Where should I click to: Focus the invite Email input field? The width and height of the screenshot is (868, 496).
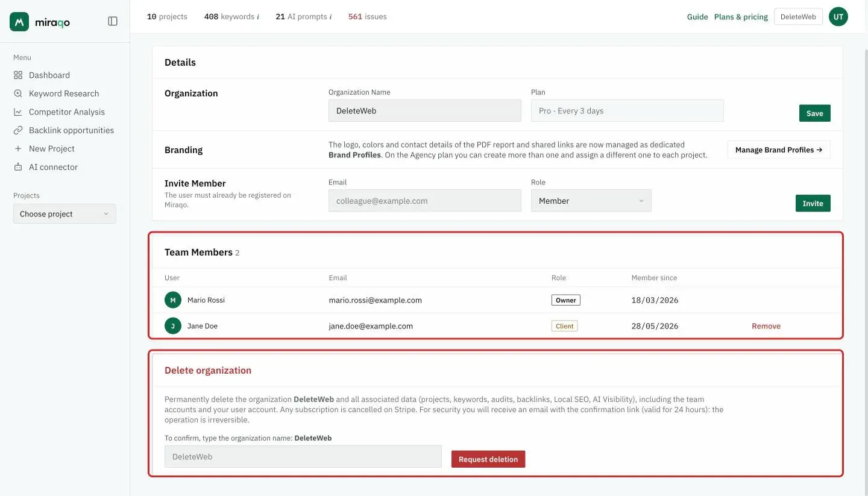425,201
